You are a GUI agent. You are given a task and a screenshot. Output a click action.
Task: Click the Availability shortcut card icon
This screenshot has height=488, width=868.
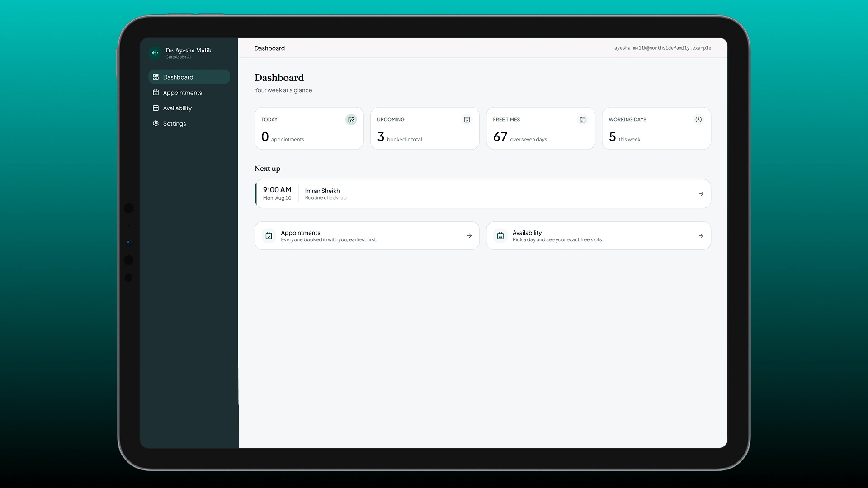coord(500,236)
